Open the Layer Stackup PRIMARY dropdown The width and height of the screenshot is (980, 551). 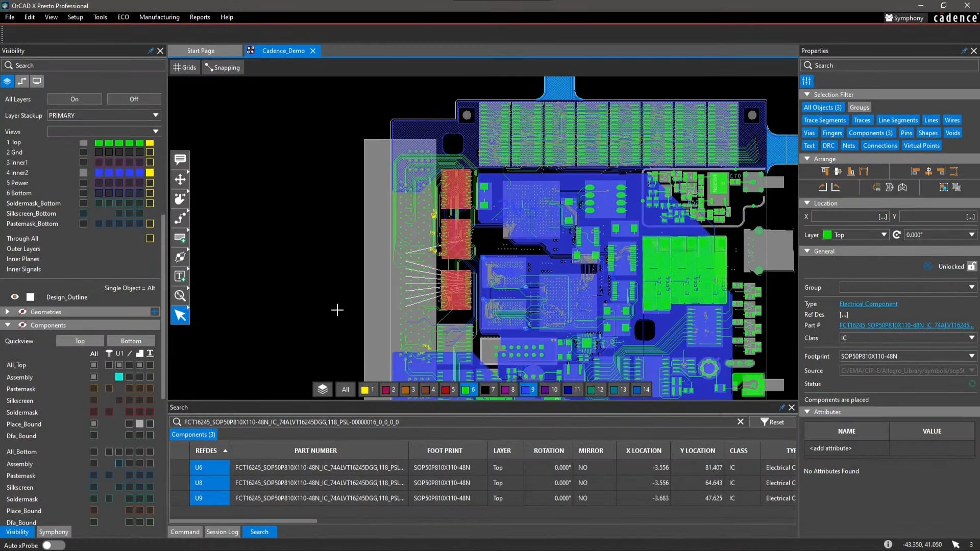(x=104, y=115)
